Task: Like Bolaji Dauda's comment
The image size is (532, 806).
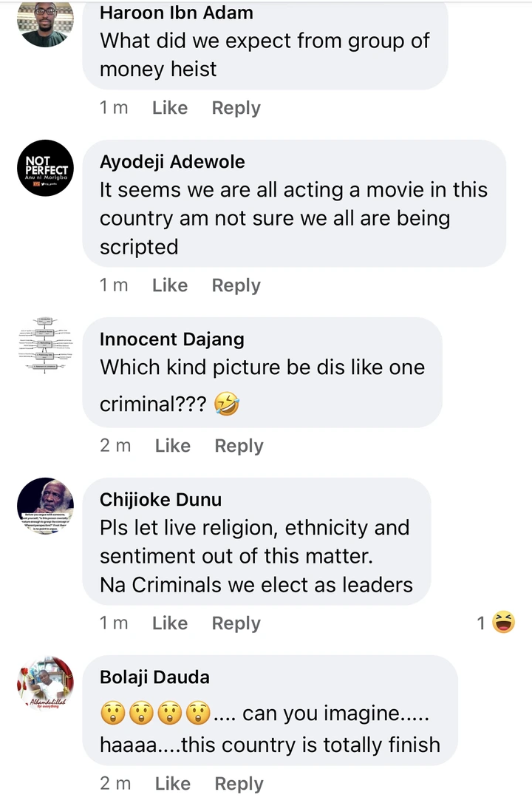Action: [173, 784]
